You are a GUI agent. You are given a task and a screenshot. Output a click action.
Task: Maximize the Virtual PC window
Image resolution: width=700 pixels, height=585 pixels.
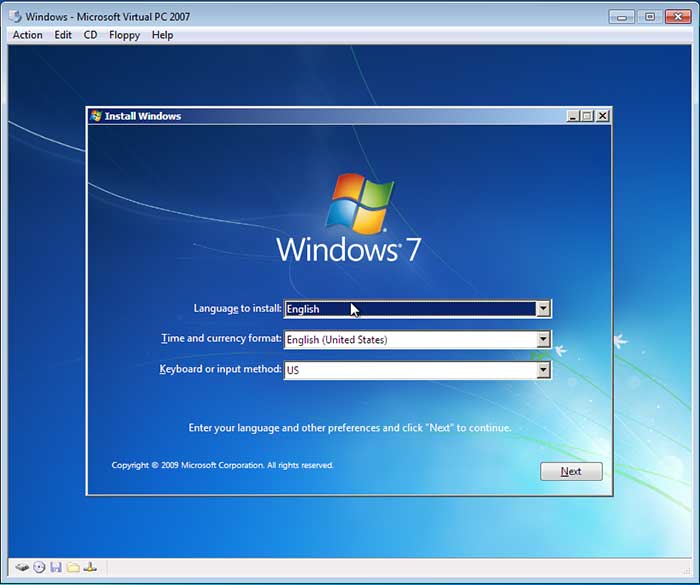650,17
